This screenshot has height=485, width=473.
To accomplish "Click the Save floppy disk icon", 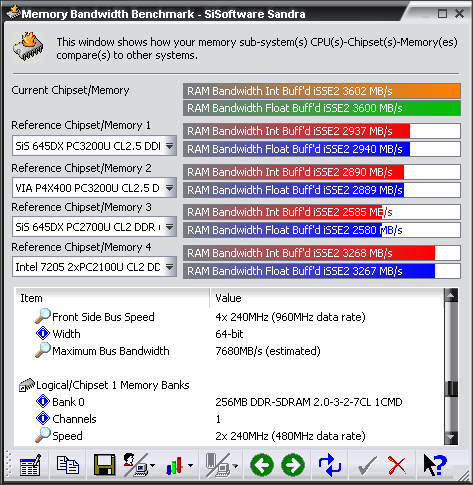I will point(104,465).
